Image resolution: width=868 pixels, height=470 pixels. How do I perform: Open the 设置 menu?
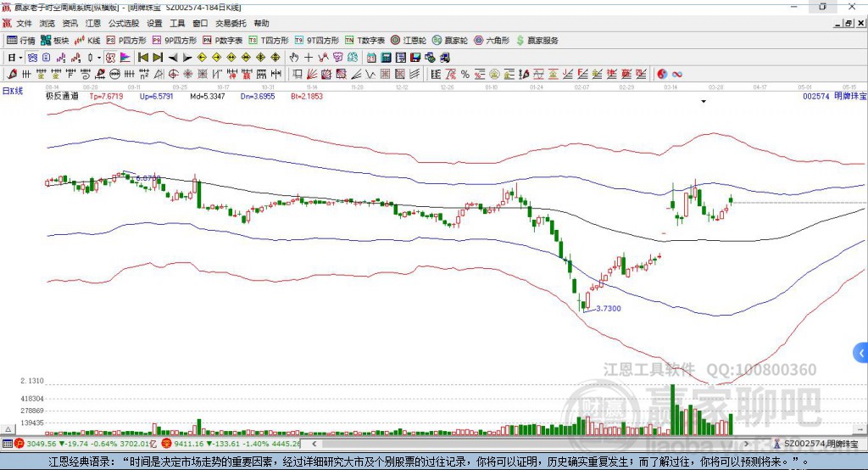(x=154, y=23)
